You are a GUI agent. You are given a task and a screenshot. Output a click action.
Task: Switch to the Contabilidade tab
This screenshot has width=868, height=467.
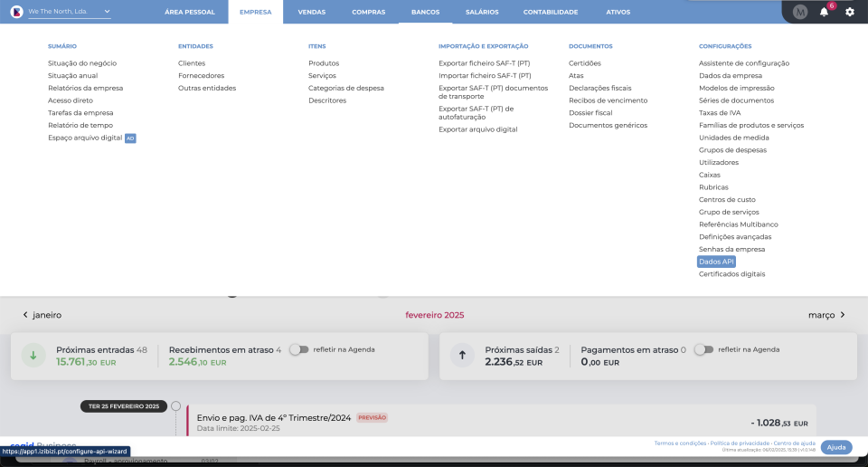tap(550, 12)
